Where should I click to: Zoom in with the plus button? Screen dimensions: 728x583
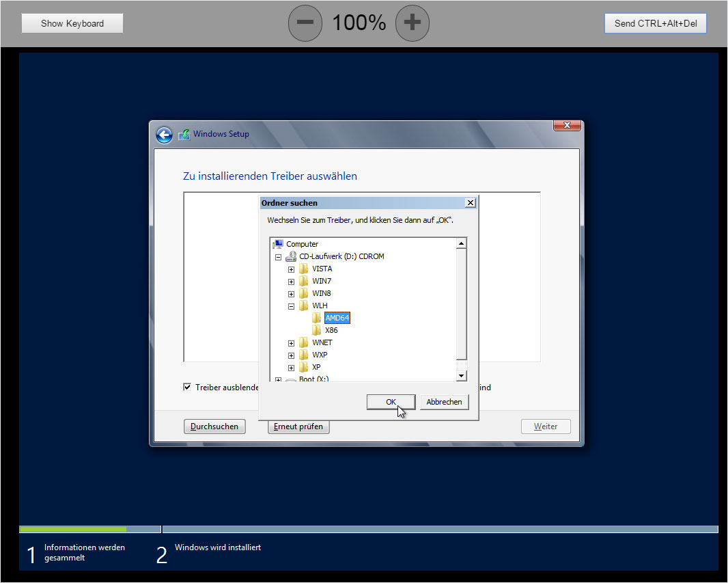coord(412,23)
